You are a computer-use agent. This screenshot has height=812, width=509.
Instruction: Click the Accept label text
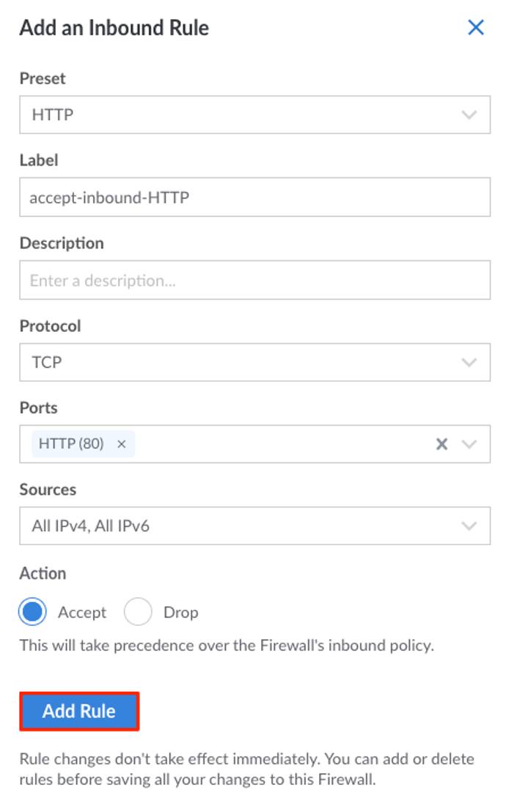pos(81,612)
